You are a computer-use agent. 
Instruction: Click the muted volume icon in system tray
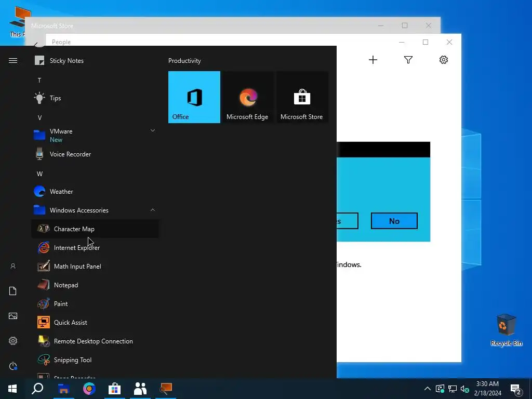(x=464, y=389)
